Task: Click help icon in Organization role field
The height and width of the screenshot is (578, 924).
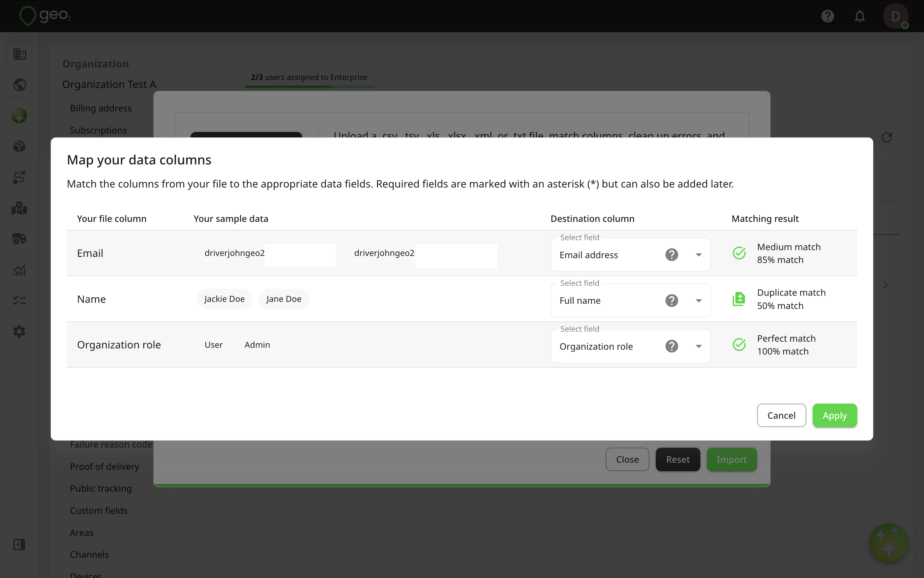Action: click(x=672, y=346)
